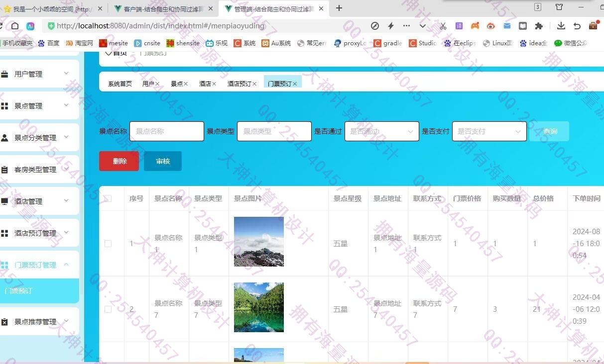Open the three-dot more options icon

point(407,26)
